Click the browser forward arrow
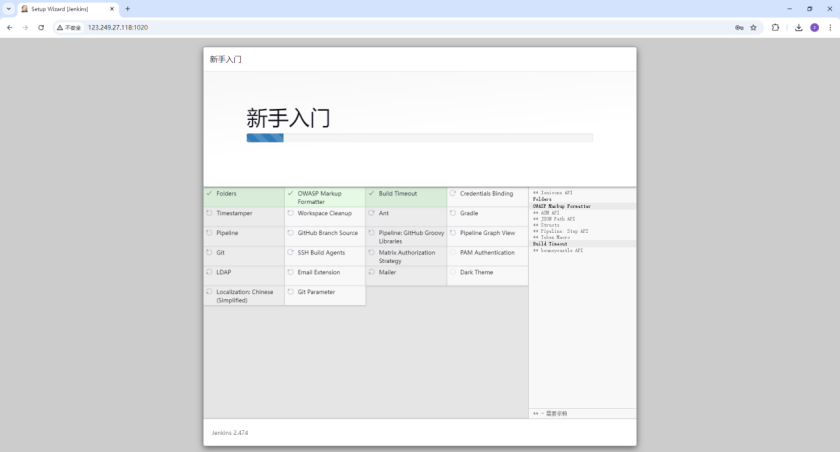The height and width of the screenshot is (452, 840). point(25,27)
